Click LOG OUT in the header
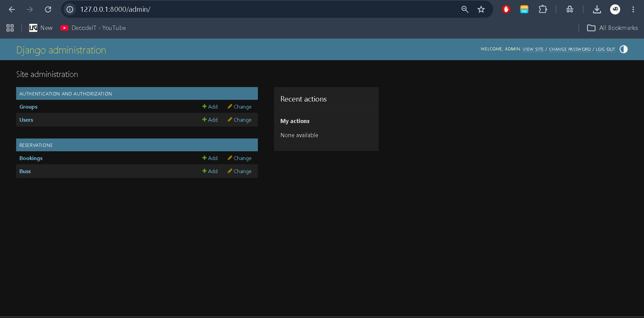 pos(606,49)
